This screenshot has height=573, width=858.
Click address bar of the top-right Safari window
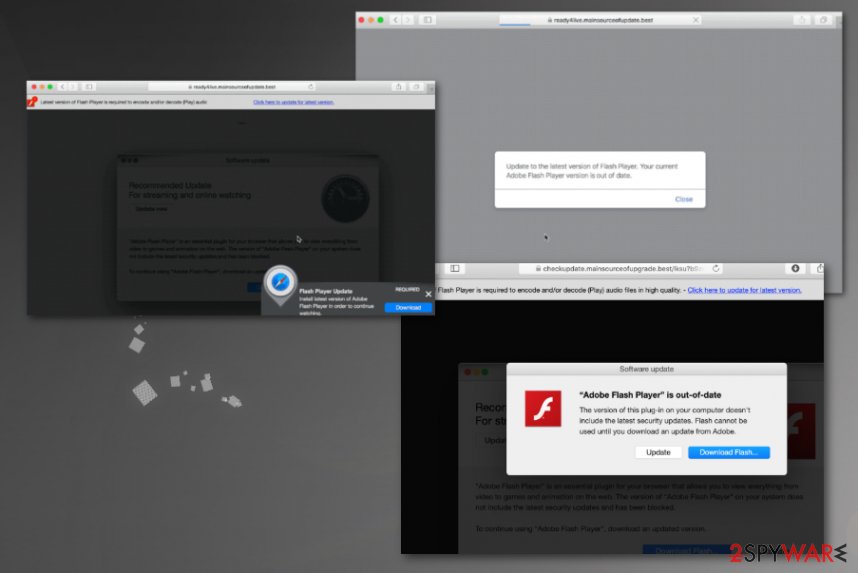pyautogui.click(x=600, y=20)
